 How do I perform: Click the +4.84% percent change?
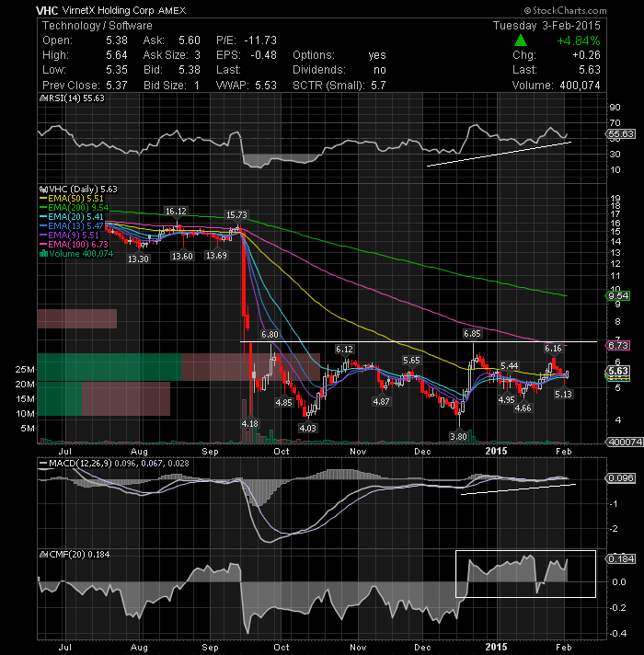579,40
